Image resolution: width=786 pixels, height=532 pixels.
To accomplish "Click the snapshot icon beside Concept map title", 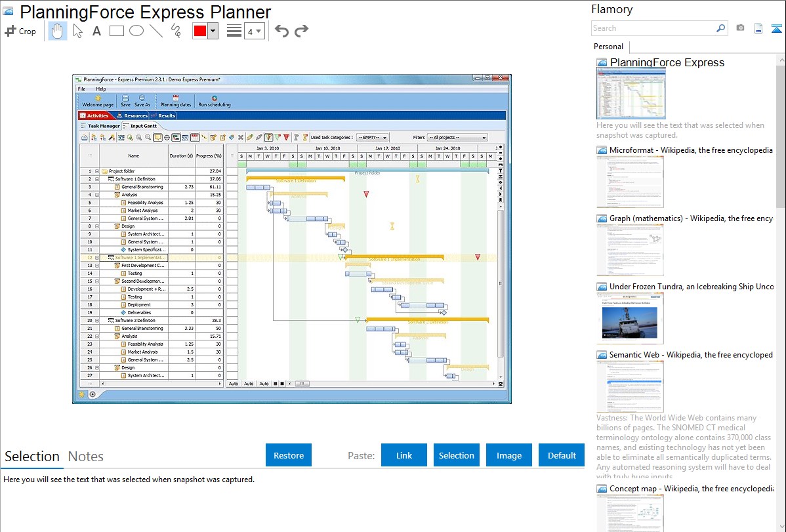I will (602, 489).
